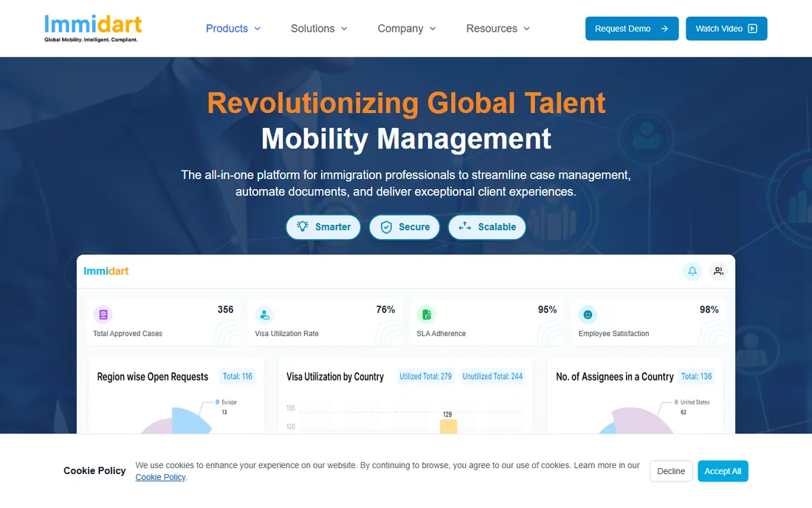Click the yellow bar labeled 129

[x=449, y=427]
